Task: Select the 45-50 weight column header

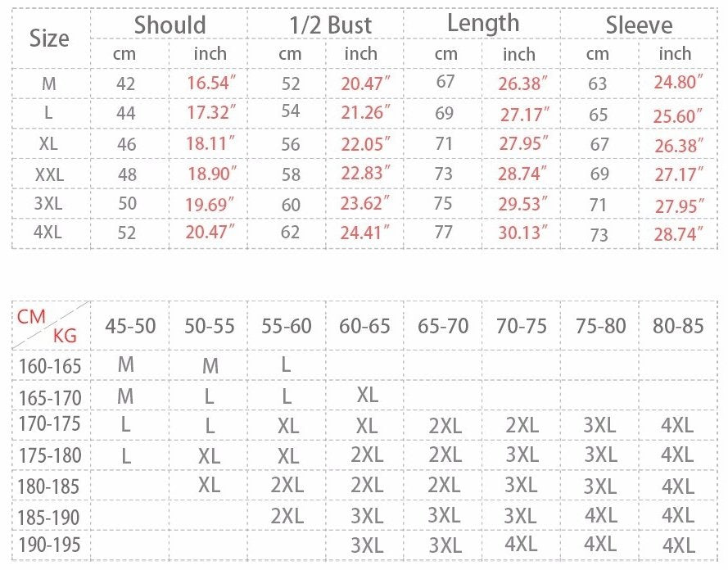Action: point(130,326)
